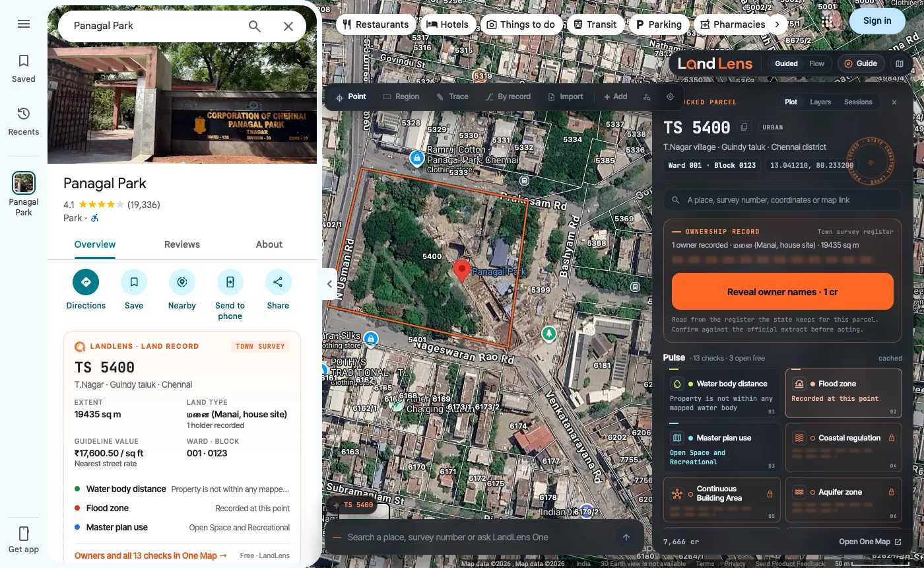Choose the By record selection tool

pyautogui.click(x=508, y=96)
